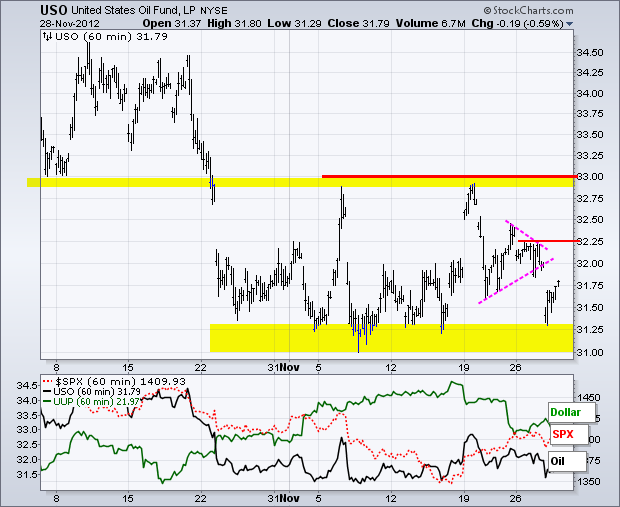This screenshot has width=620, height=507.
Task: Click the 31Nov date axis label in main chart
Action: pyautogui.click(x=283, y=367)
